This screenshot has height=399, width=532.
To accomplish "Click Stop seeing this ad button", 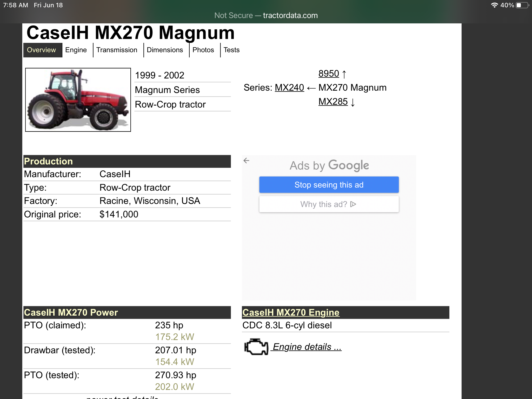I will 329,185.
